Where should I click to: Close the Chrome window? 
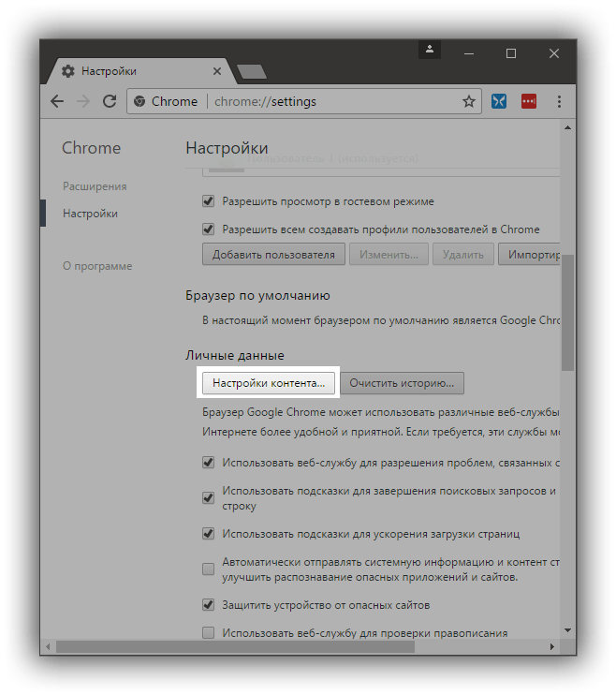tap(554, 53)
